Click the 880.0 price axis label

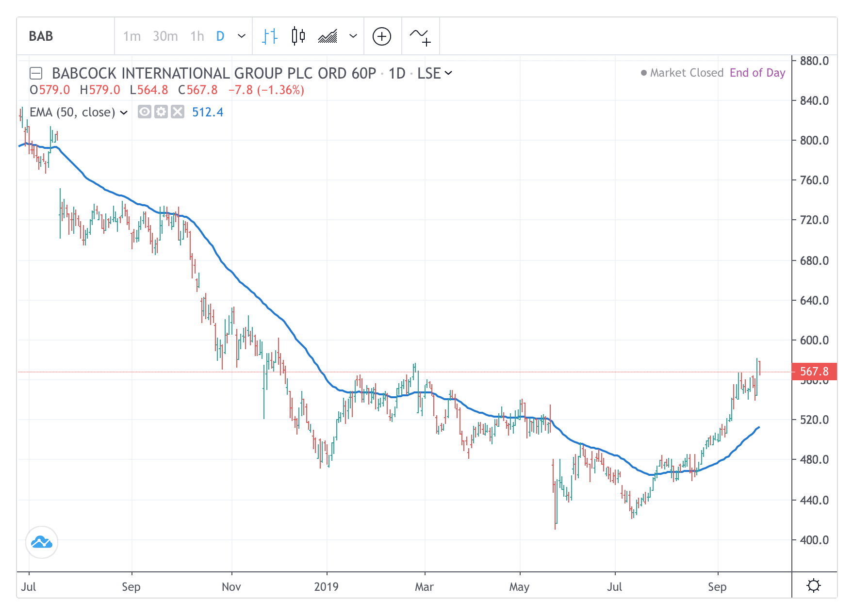814,61
